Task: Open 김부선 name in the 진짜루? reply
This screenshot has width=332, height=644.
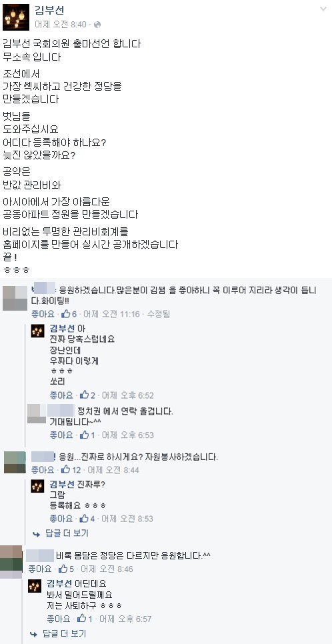Action: click(x=62, y=485)
